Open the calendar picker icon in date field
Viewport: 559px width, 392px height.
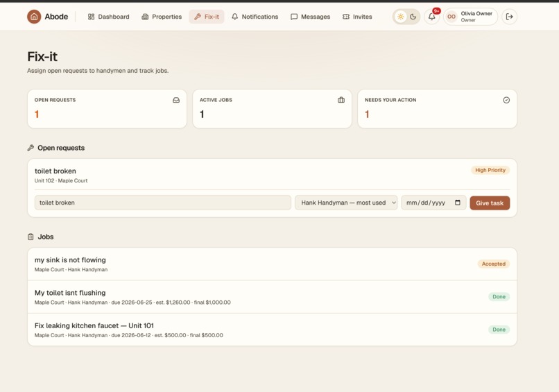point(458,203)
